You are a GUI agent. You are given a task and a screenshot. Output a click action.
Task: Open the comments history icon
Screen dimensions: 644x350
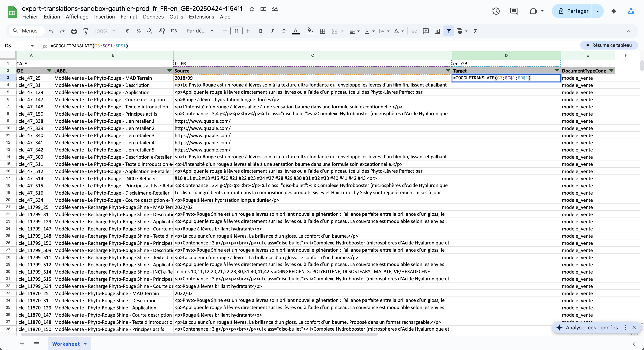(514, 11)
